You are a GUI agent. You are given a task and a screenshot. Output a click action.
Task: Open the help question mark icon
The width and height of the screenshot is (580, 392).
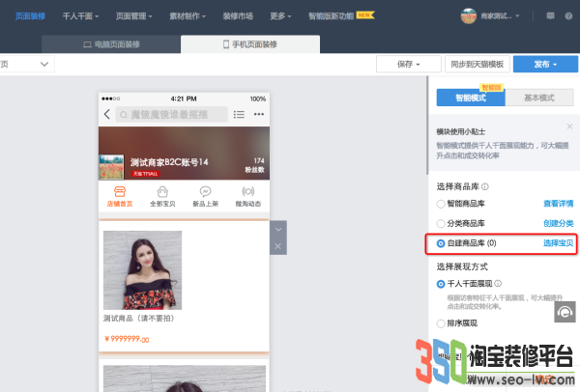(568, 15)
